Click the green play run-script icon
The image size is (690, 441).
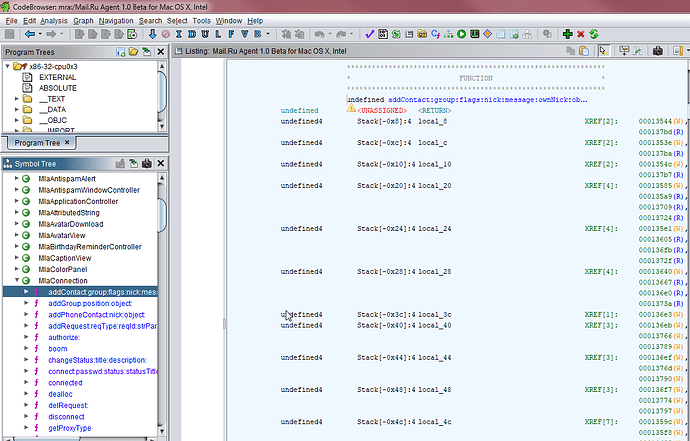coord(461,34)
